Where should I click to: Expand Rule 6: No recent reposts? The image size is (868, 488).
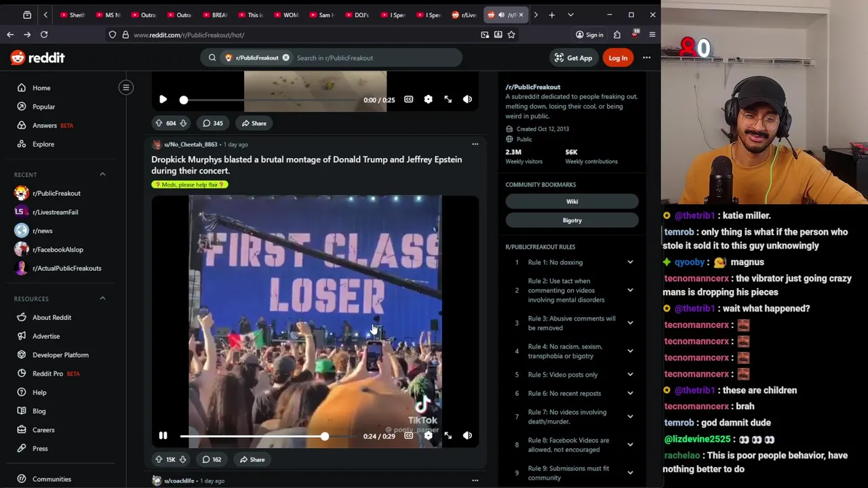(x=572, y=393)
